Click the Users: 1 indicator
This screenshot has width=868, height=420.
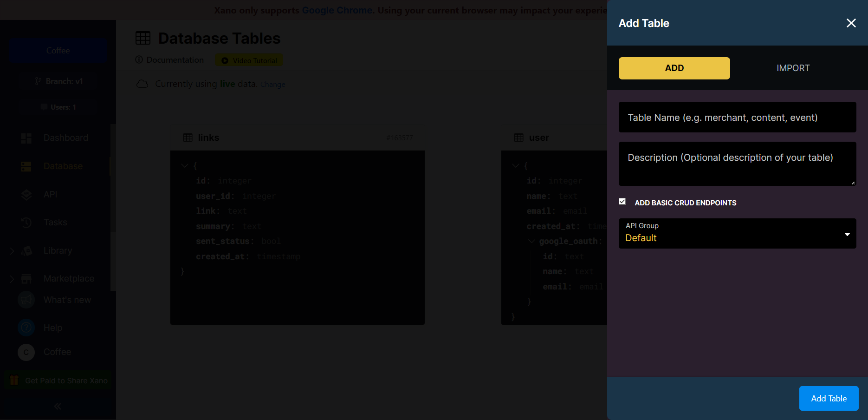[x=58, y=107]
